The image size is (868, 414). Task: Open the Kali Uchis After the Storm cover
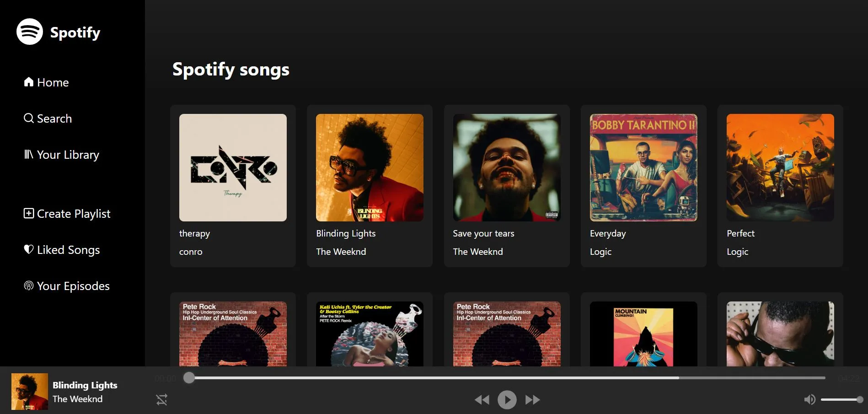tap(370, 333)
